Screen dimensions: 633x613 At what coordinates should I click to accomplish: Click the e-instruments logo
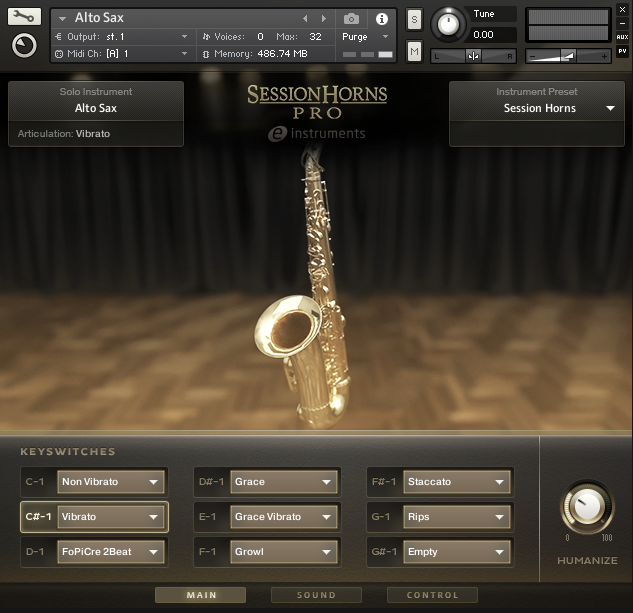(x=316, y=134)
